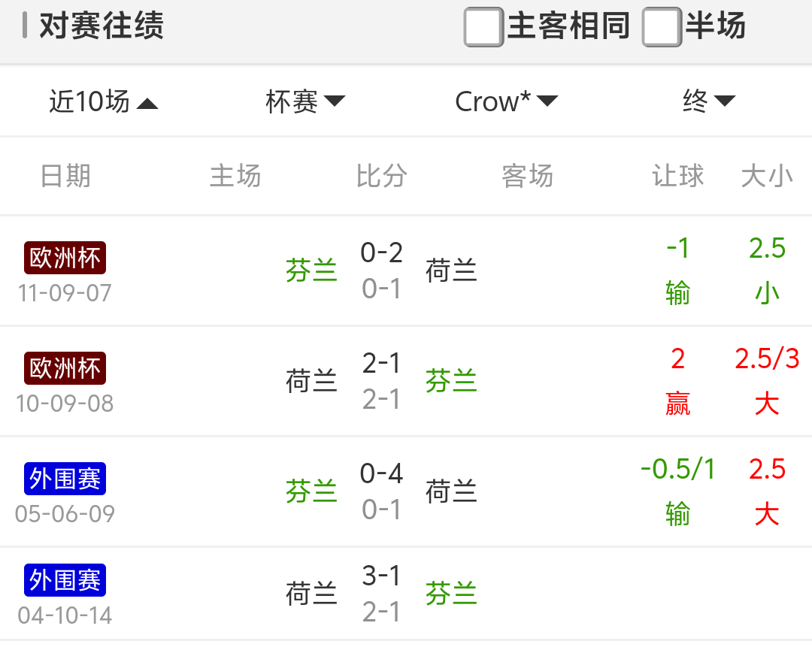Click the 欧洲杯 badge dated 11-09-07

click(65, 258)
